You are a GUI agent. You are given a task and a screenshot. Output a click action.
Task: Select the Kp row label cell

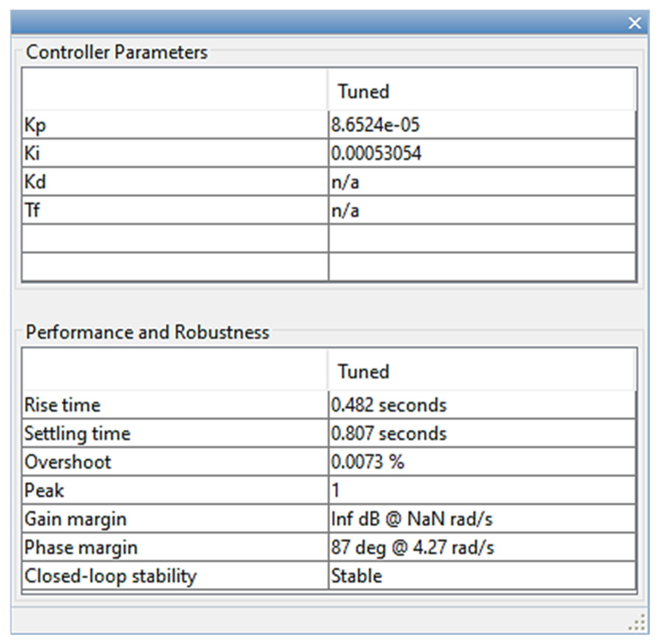pyautogui.click(x=35, y=125)
